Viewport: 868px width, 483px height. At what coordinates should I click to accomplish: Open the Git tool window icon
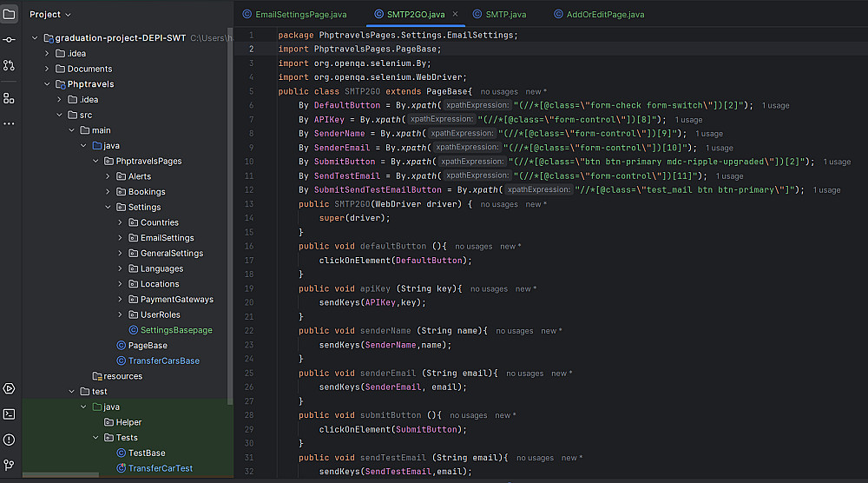pyautogui.click(x=9, y=465)
